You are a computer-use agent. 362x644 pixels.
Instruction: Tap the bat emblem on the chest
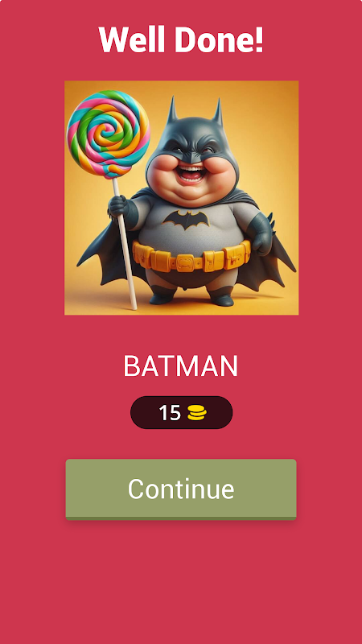186,219
